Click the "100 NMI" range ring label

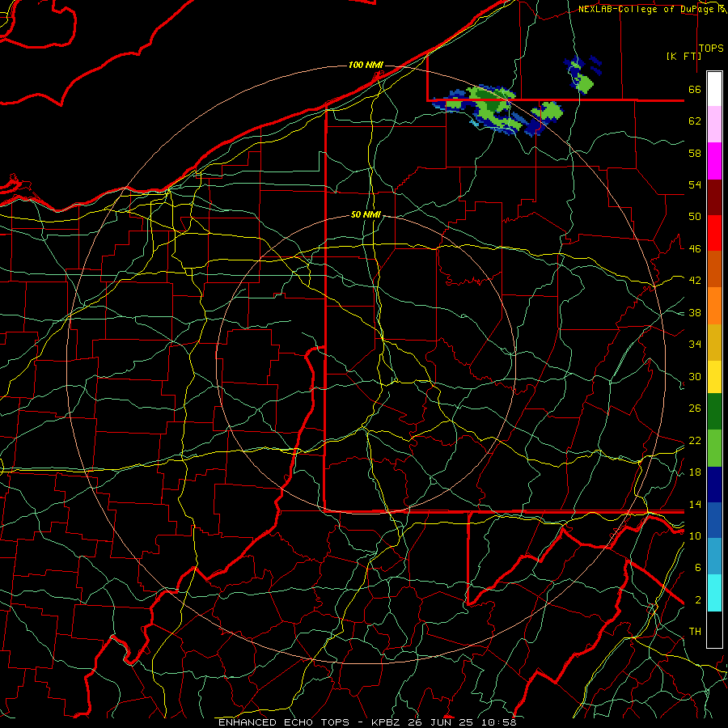tap(366, 65)
